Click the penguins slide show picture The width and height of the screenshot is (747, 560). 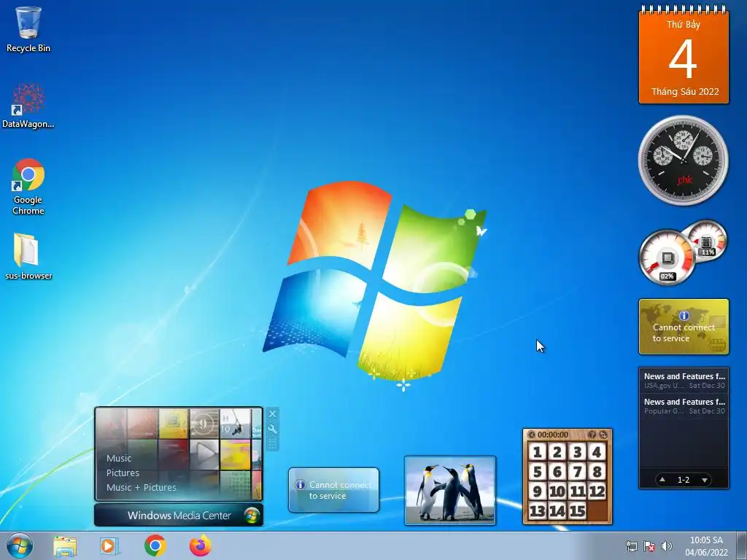[449, 491]
